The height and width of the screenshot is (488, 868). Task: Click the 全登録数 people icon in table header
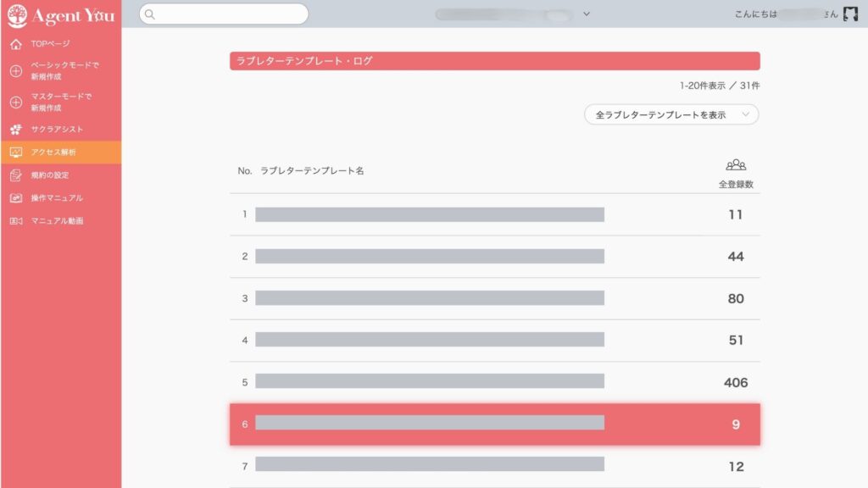[x=736, y=165]
